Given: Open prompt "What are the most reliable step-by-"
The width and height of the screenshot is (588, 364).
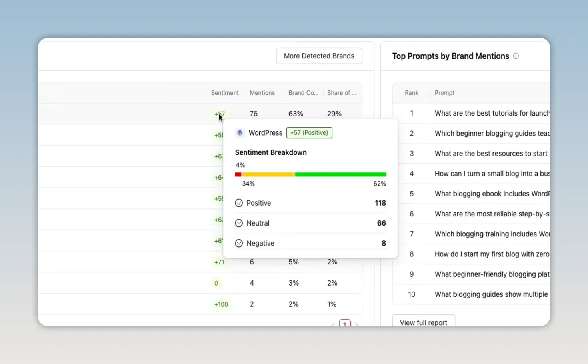Looking at the screenshot, I should 492,214.
